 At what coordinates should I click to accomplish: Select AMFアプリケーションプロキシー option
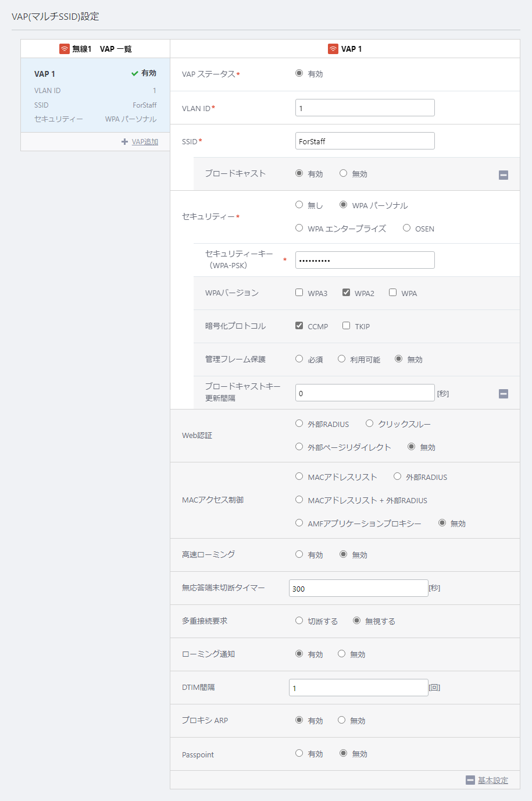pyautogui.click(x=299, y=523)
